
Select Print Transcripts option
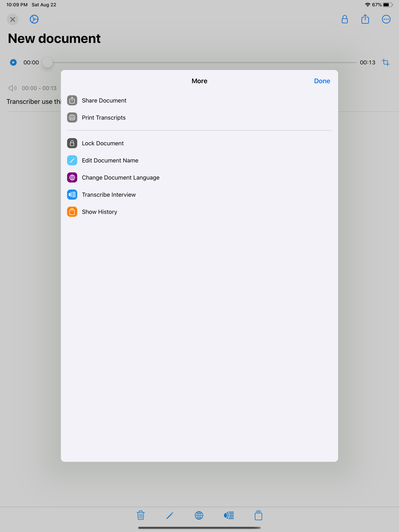[x=199, y=118]
